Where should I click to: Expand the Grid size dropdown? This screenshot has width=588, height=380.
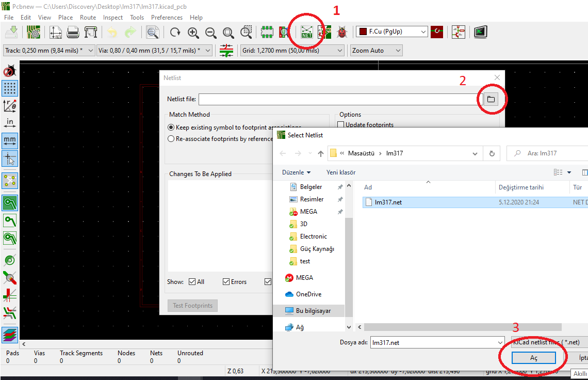click(292, 51)
